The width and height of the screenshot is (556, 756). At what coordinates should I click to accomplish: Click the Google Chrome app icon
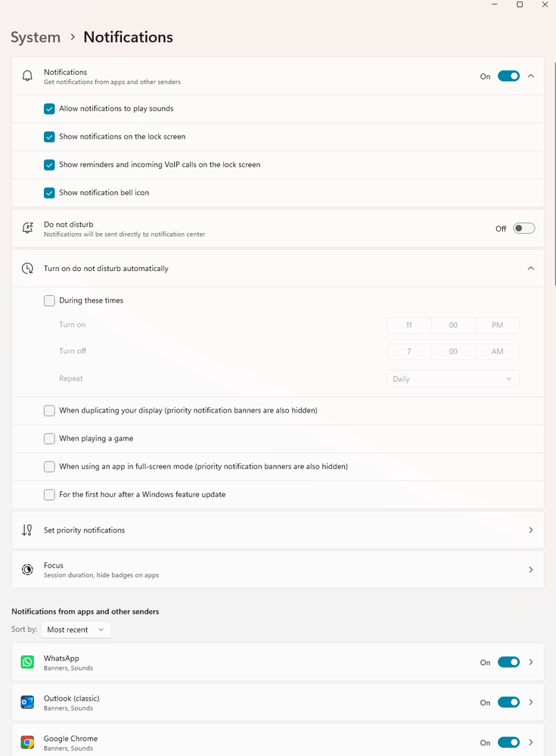(x=28, y=742)
